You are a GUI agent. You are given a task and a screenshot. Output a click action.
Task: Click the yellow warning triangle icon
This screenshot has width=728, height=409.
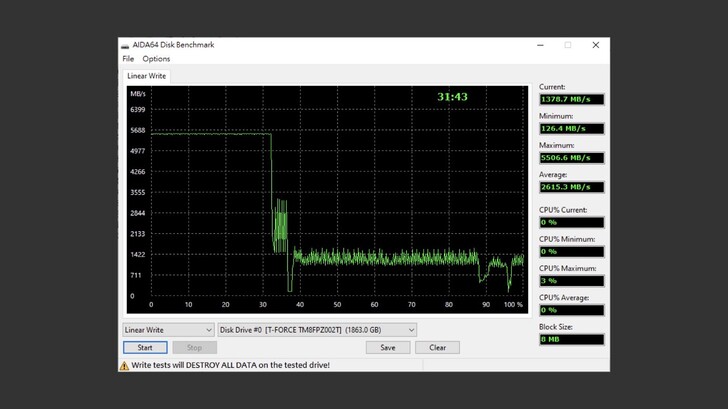pos(125,366)
